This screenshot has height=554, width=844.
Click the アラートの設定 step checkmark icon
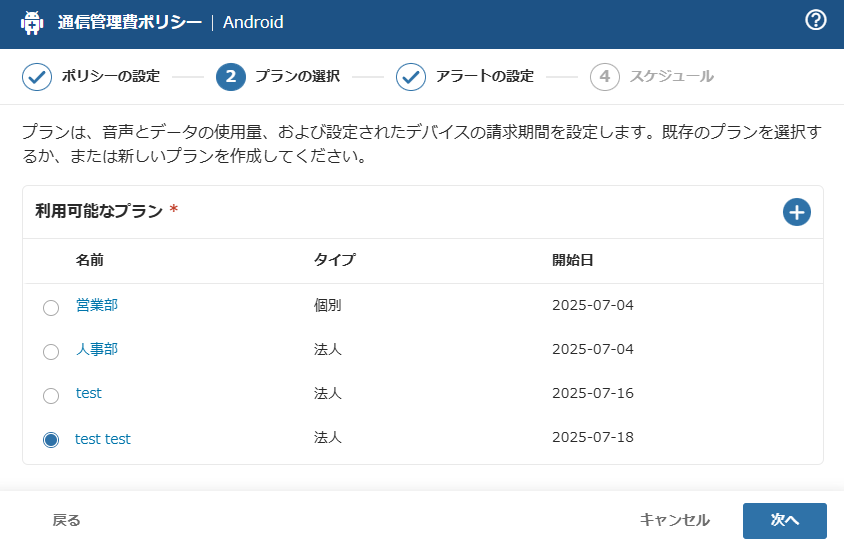coord(411,76)
